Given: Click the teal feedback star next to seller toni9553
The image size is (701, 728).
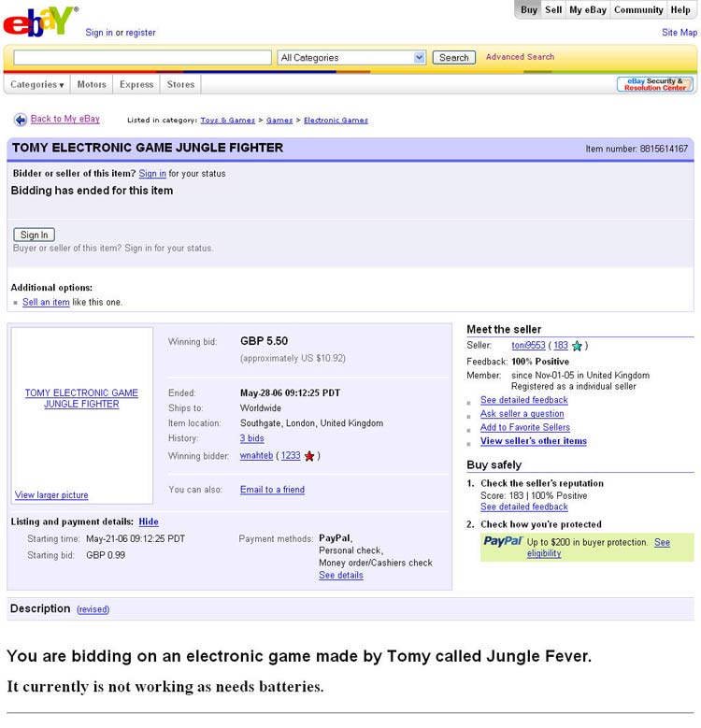Looking at the screenshot, I should pyautogui.click(x=577, y=346).
